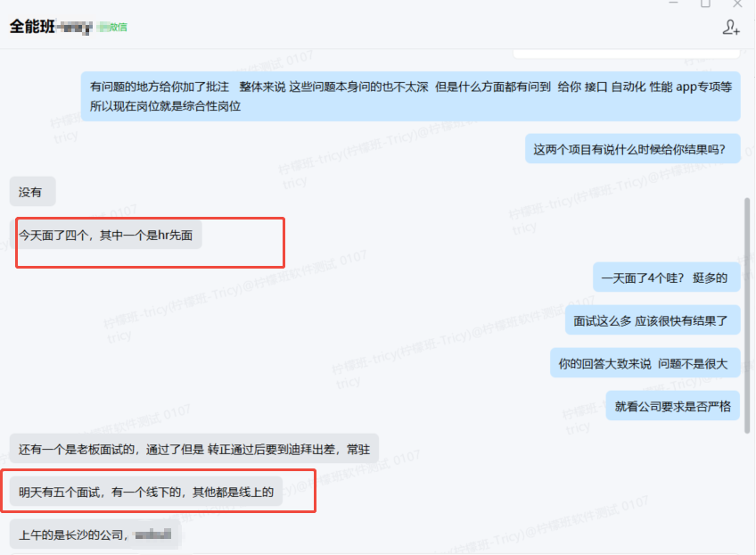The width and height of the screenshot is (756, 555).
Task: Click message '今天面了四个，其中一个是hr先面'
Action: pos(105,236)
